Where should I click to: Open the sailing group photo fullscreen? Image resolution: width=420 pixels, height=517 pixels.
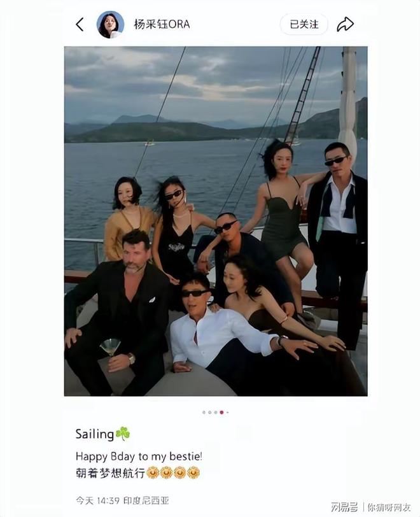pos(216,221)
